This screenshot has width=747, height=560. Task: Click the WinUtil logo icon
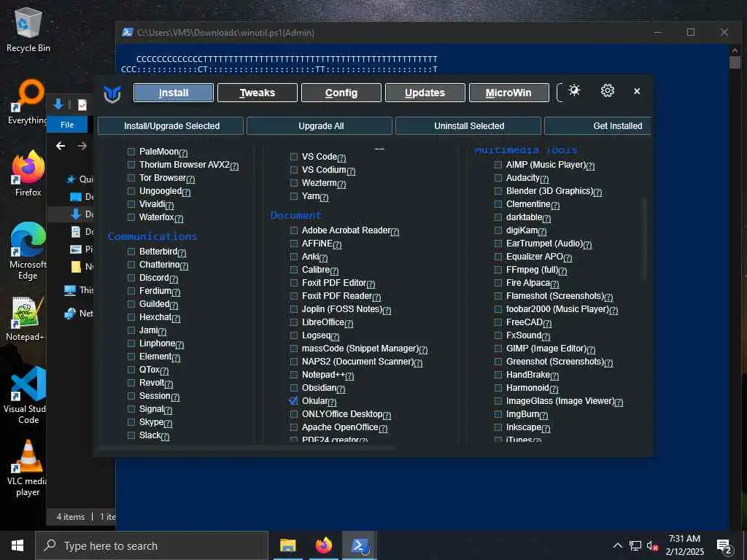[112, 93]
